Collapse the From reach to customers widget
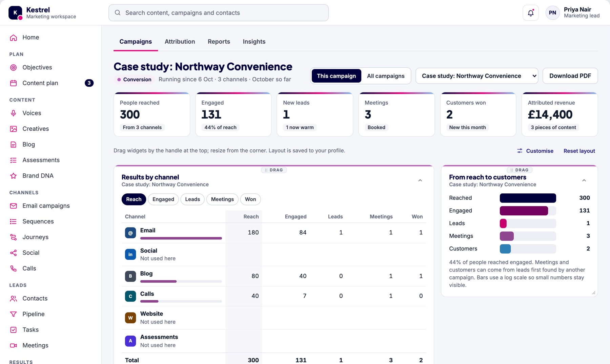The width and height of the screenshot is (610, 364). (584, 180)
